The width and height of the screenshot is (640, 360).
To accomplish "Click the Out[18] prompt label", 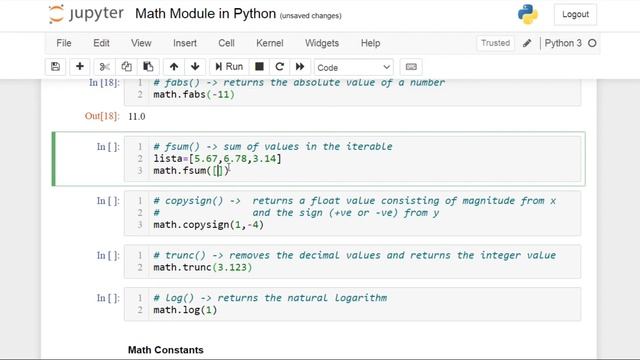I will [x=102, y=116].
